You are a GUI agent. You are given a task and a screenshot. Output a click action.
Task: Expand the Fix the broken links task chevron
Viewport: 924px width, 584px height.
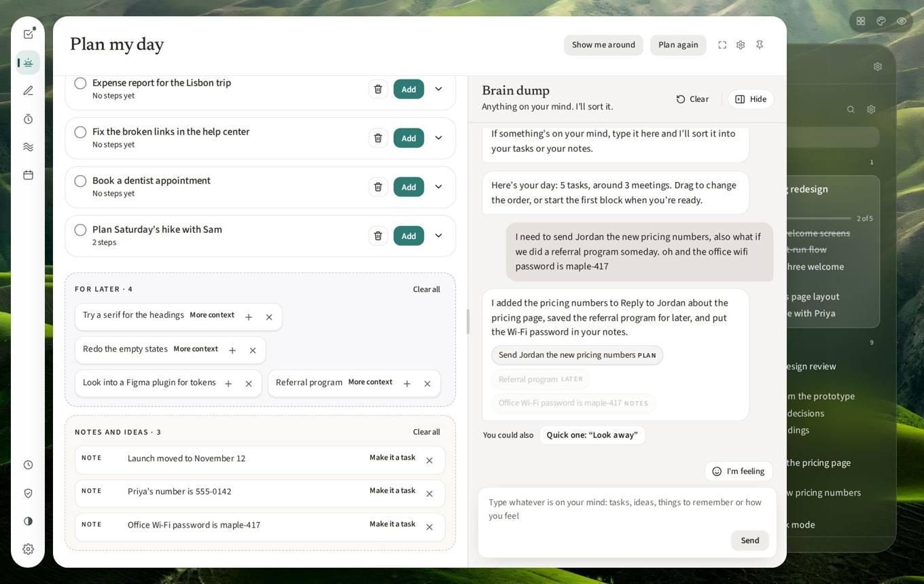pos(438,138)
